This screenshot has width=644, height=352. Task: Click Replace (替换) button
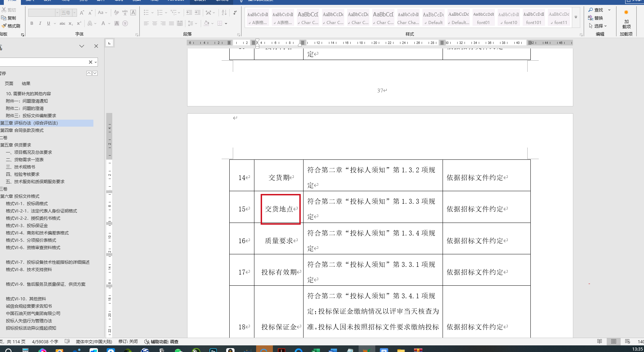coord(596,18)
